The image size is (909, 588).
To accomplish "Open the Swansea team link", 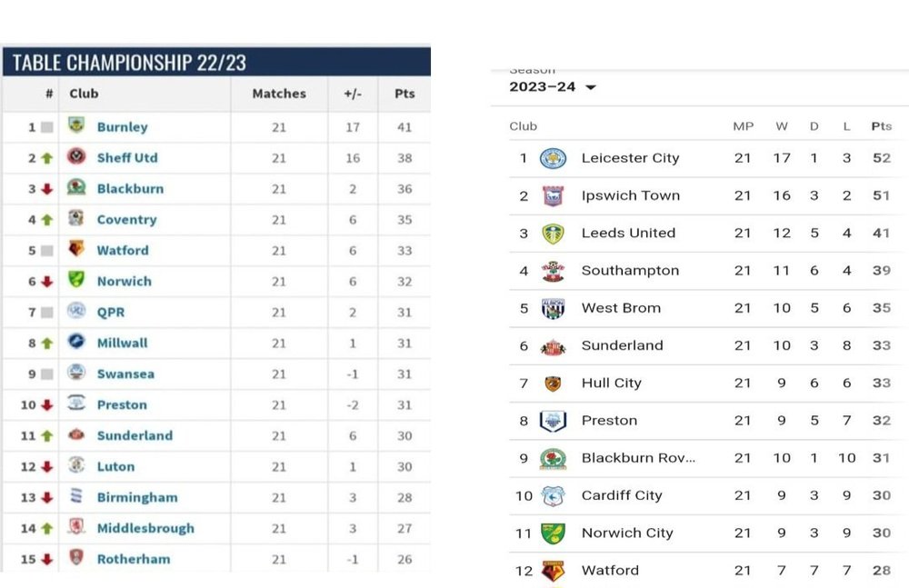I will [x=125, y=374].
